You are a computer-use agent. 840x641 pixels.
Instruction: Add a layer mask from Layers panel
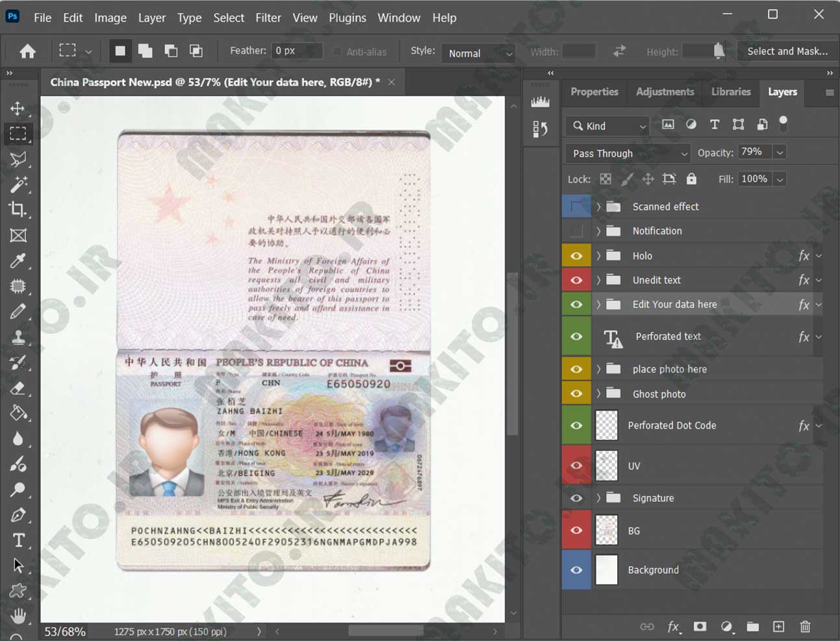coord(700,627)
